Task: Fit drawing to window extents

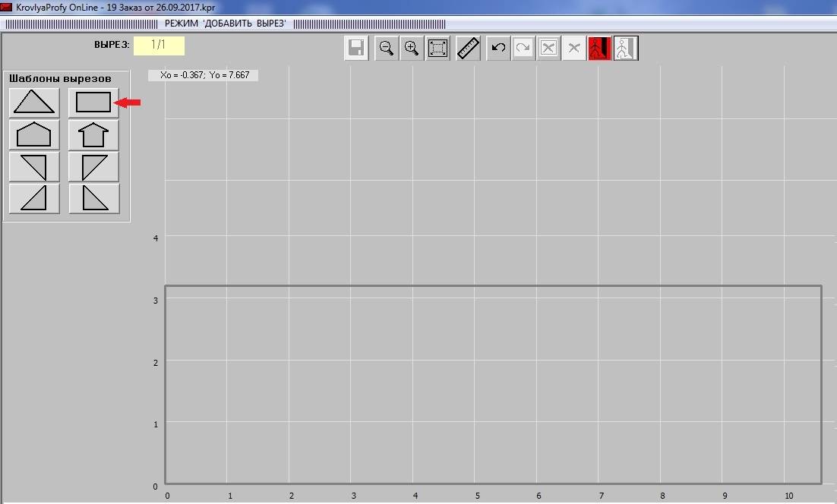Action: point(438,49)
